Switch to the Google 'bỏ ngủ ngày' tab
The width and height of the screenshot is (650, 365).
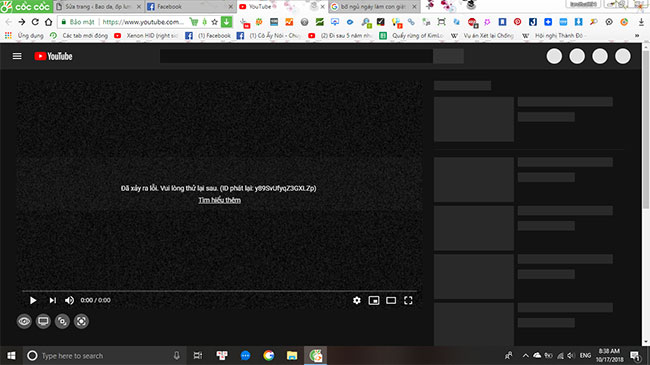coord(374,7)
